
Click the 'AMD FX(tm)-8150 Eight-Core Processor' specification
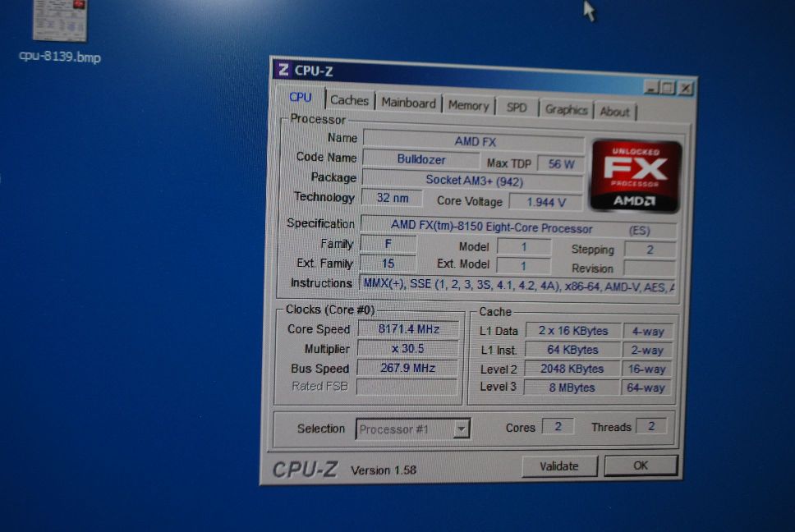491,228
